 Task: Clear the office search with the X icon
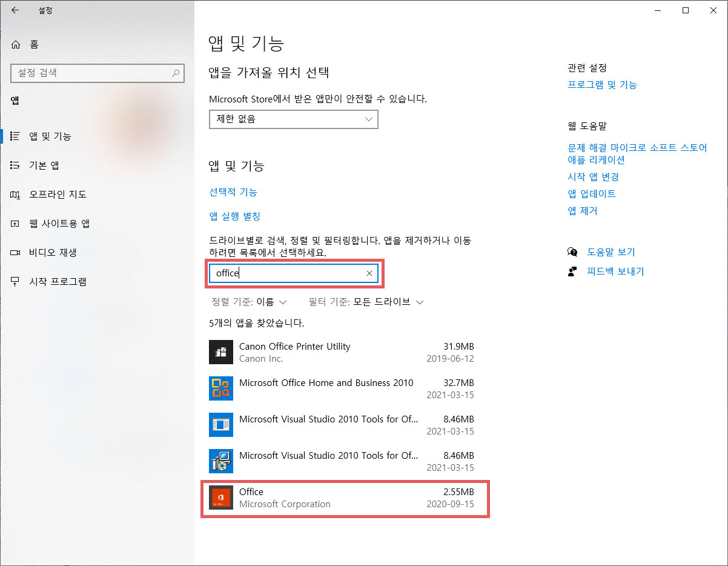[369, 274]
